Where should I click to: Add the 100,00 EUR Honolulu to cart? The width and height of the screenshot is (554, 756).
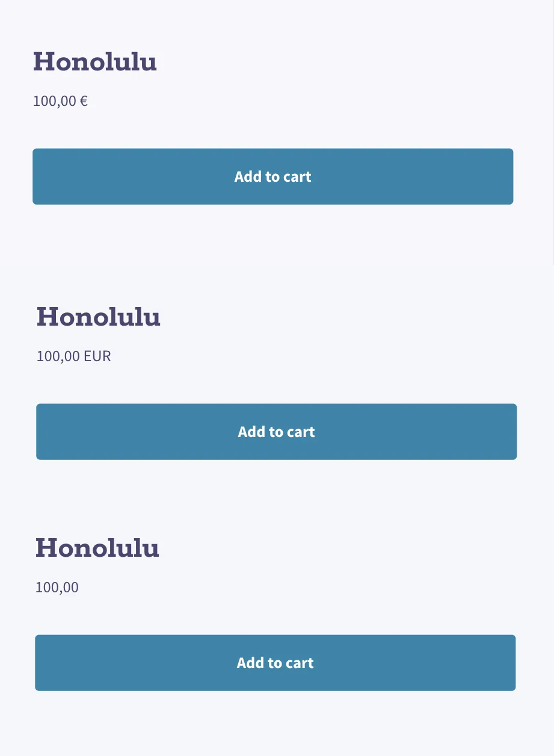point(276,432)
